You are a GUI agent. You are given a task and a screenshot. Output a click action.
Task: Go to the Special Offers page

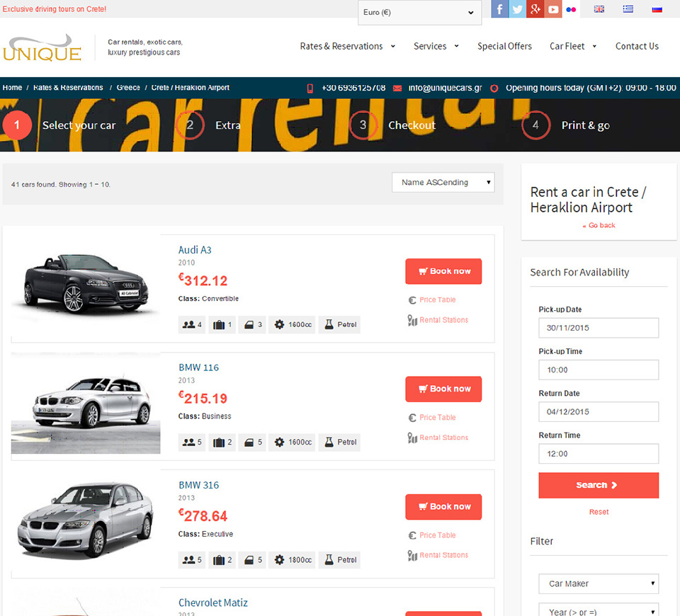tap(504, 46)
